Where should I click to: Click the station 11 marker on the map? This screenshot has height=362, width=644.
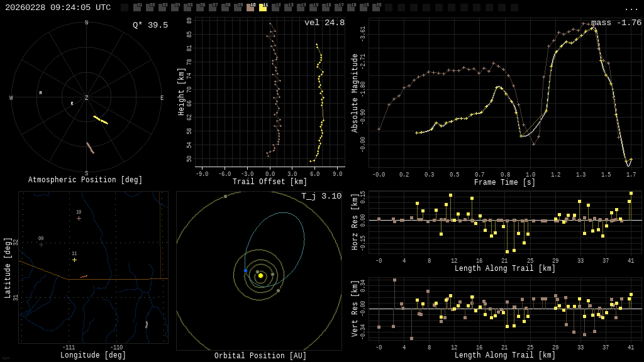[74, 260]
